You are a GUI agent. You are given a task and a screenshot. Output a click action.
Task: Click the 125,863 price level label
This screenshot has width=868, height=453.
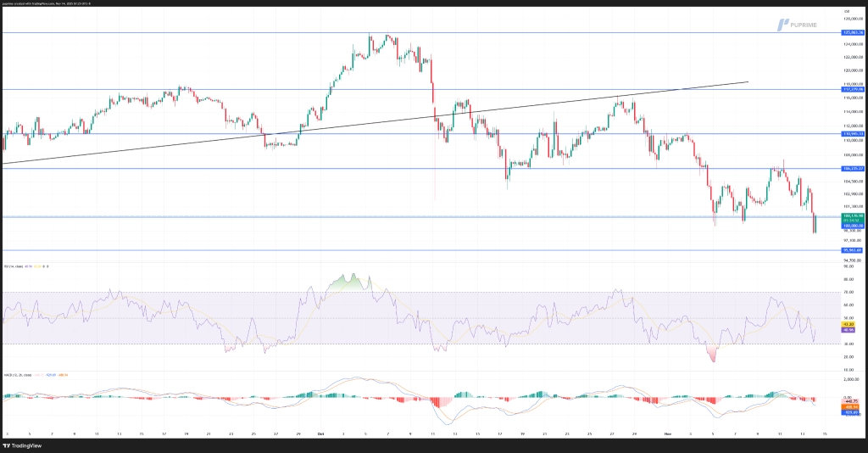point(852,32)
